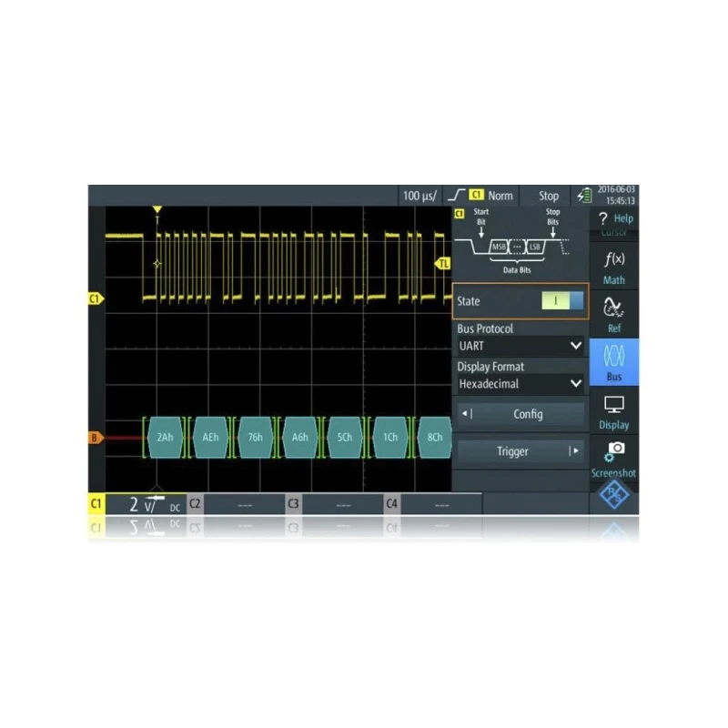The width and height of the screenshot is (728, 728).
Task: Click the decoded AEh bus frame
Action: pos(210,438)
